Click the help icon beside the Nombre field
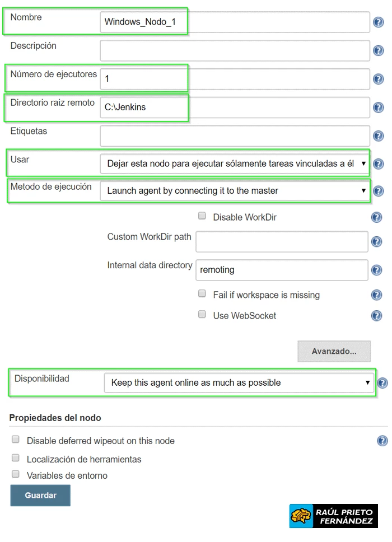 [378, 22]
